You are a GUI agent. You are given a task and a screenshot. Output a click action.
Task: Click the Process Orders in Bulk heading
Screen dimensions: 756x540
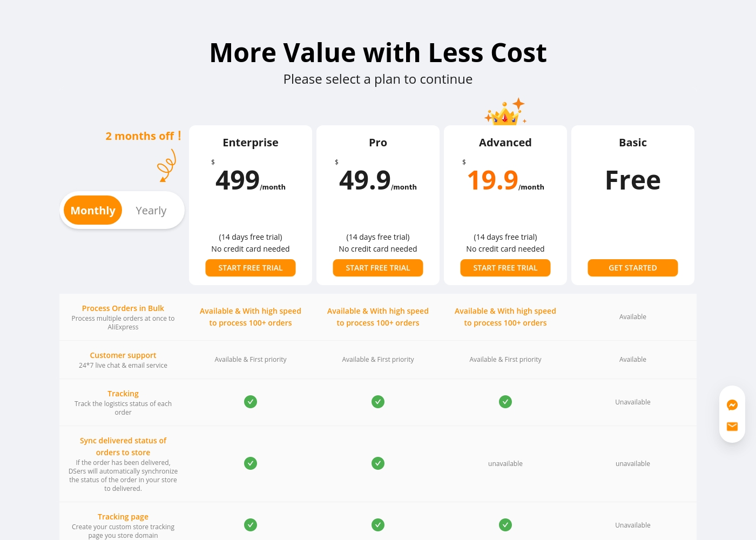(x=123, y=308)
